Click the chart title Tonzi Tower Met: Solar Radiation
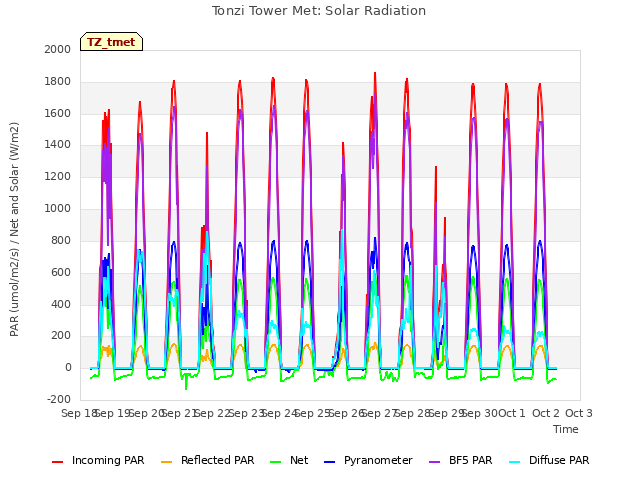The height and width of the screenshot is (480, 640). point(319,11)
